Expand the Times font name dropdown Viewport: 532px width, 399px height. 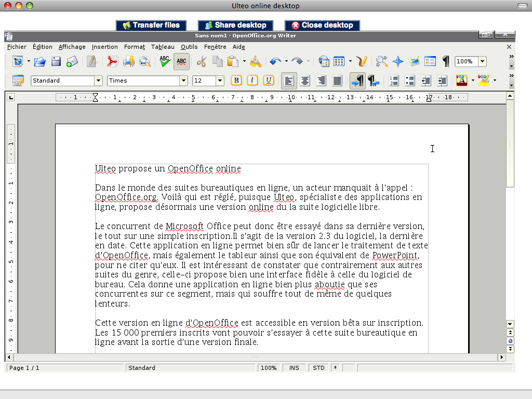point(183,81)
